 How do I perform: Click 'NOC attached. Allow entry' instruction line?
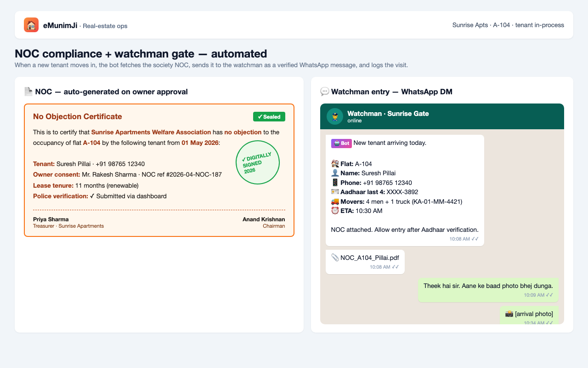405,229
